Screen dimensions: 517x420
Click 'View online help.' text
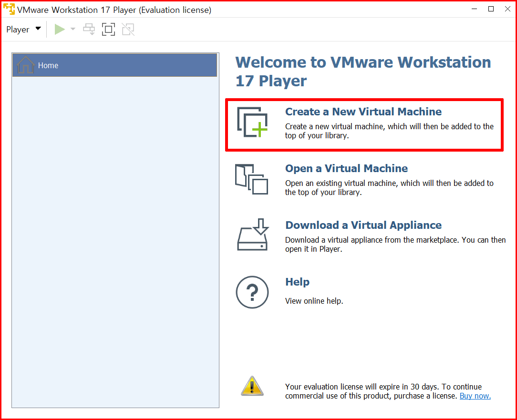[x=314, y=301]
